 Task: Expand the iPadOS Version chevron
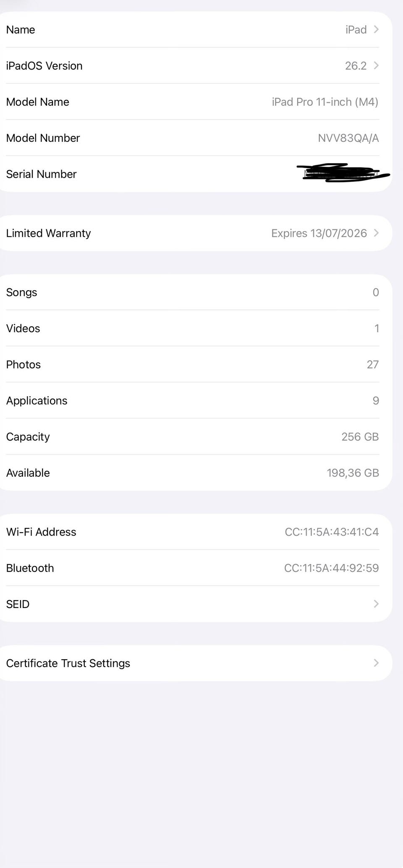point(376,65)
